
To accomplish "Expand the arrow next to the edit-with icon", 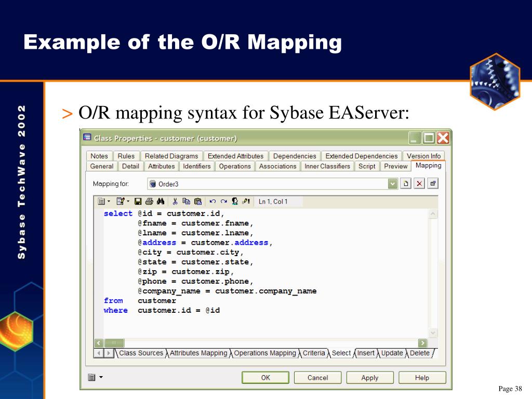I will coord(128,201).
